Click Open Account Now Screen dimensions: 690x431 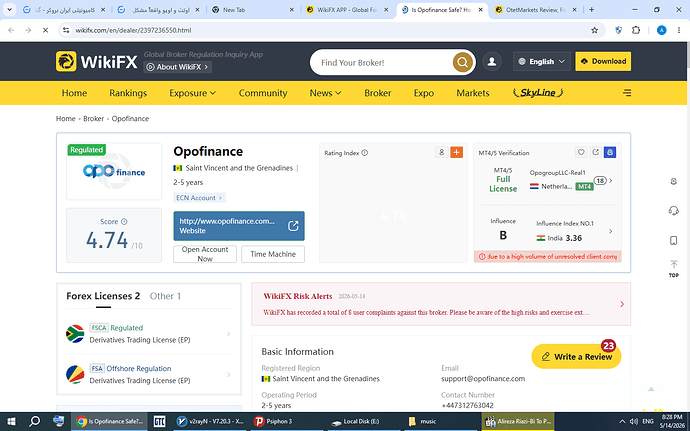pyautogui.click(x=205, y=254)
